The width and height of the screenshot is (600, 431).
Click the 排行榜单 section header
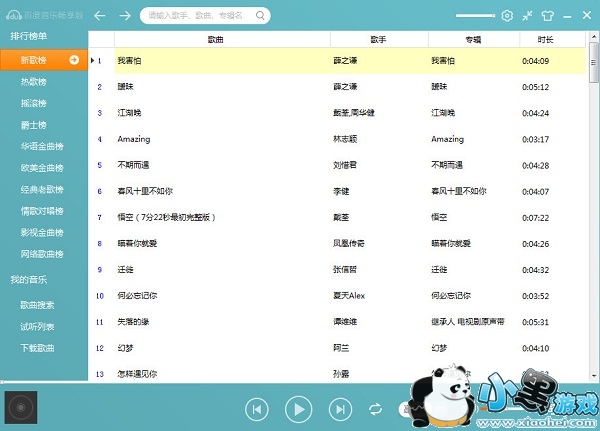(29, 36)
